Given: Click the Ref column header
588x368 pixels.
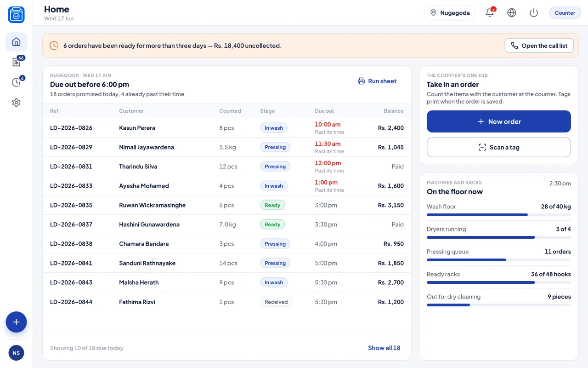Looking at the screenshot, I should [54, 111].
